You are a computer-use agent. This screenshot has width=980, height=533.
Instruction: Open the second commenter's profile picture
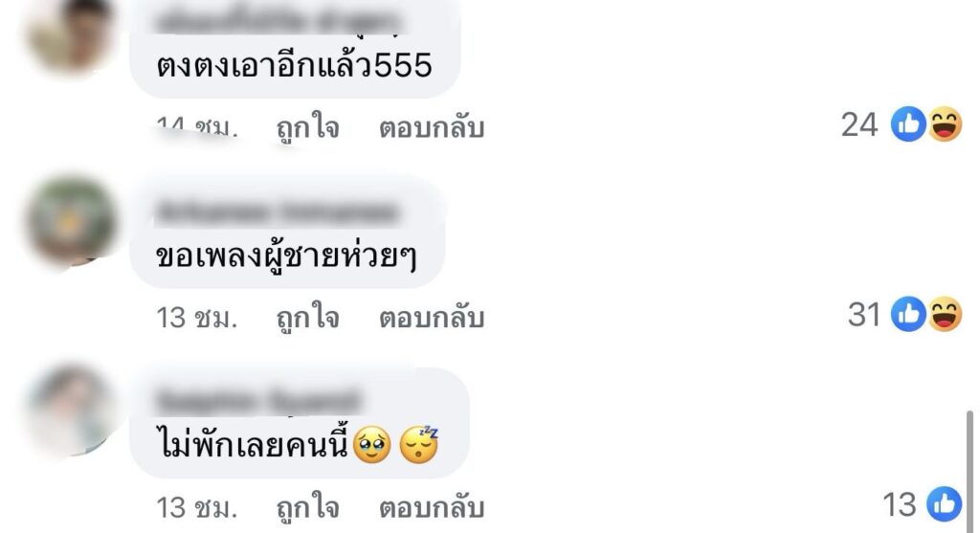[71, 221]
